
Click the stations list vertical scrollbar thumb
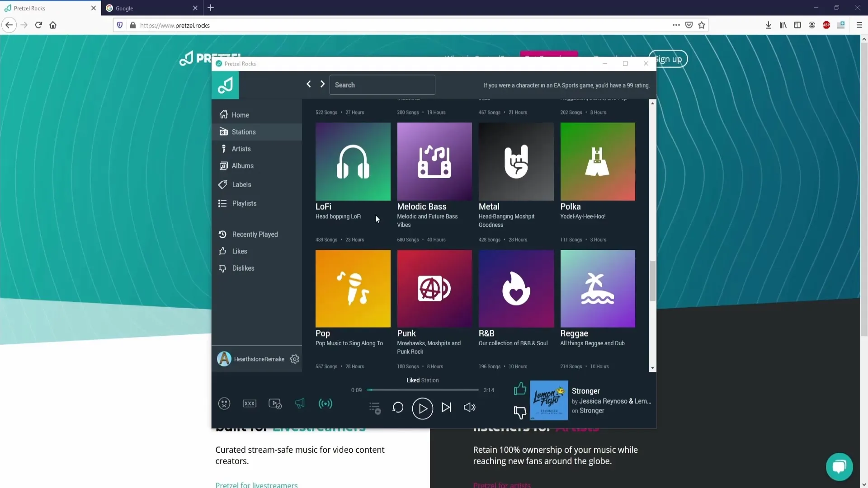point(652,281)
